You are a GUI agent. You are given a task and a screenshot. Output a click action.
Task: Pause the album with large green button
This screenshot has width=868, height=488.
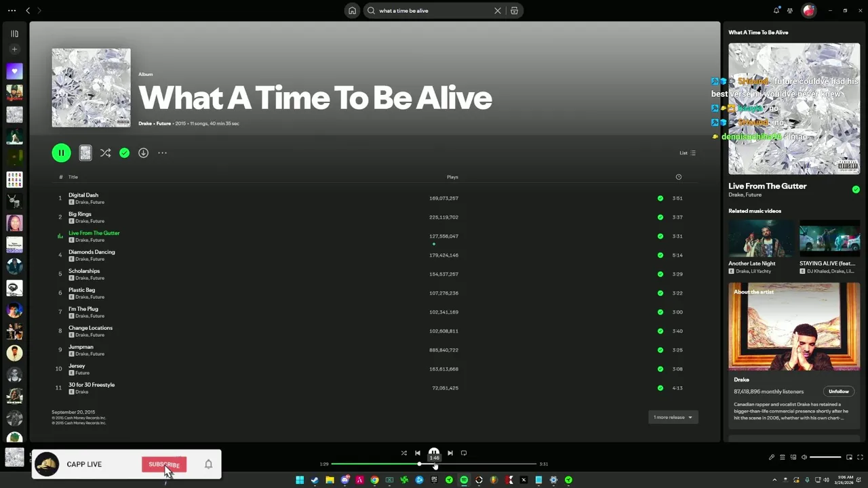61,153
